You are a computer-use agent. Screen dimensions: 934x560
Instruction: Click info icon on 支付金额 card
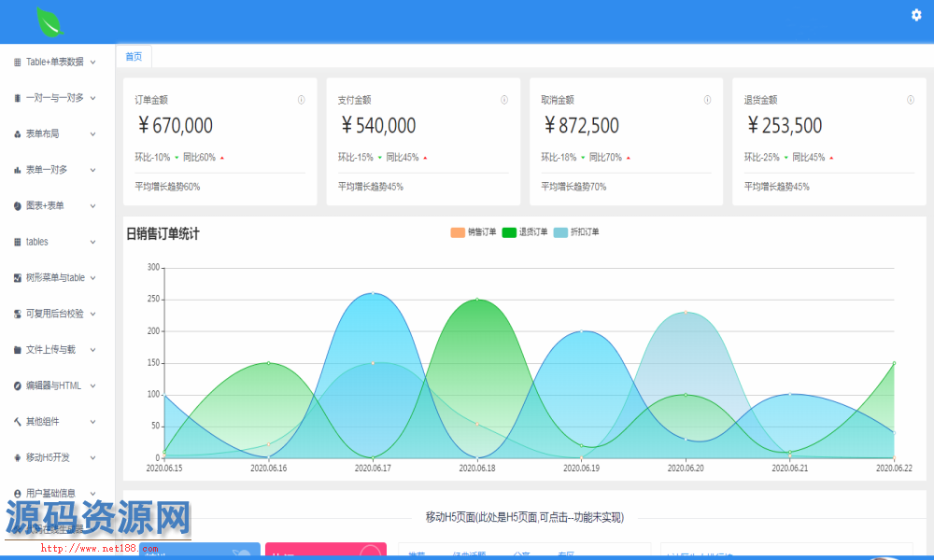[504, 100]
